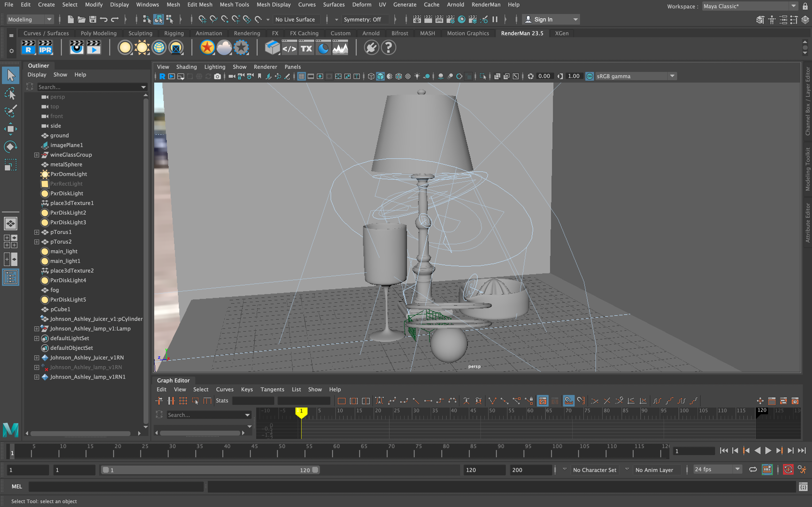Toggle auto keyframe button
This screenshot has height=507, width=812.
[788, 469]
